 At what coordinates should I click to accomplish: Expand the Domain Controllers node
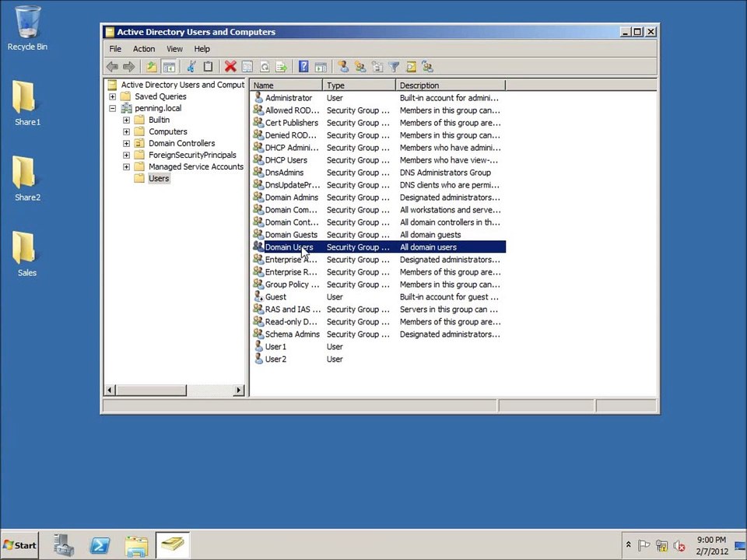[x=126, y=143]
